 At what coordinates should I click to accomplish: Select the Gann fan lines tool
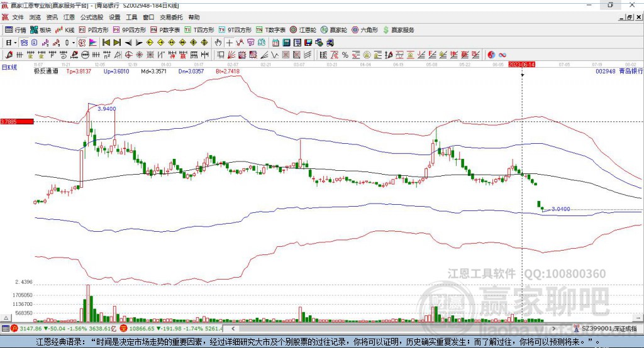tap(231, 55)
